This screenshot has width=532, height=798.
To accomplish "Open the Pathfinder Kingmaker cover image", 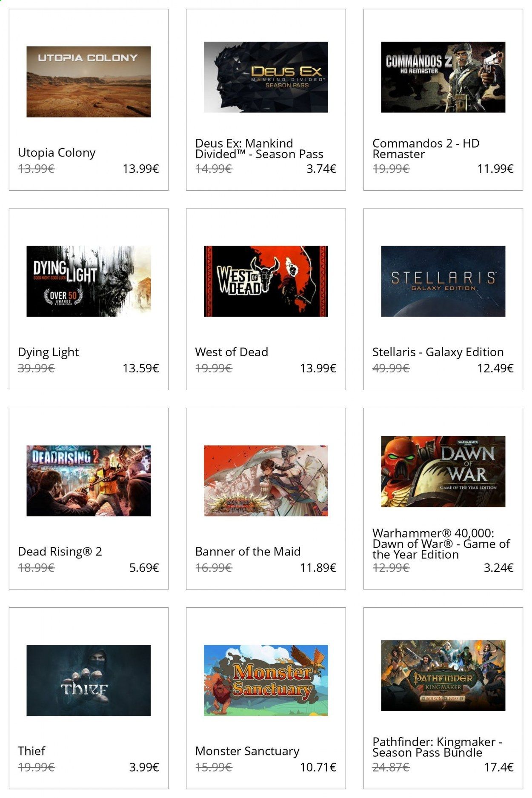I will tap(443, 675).
